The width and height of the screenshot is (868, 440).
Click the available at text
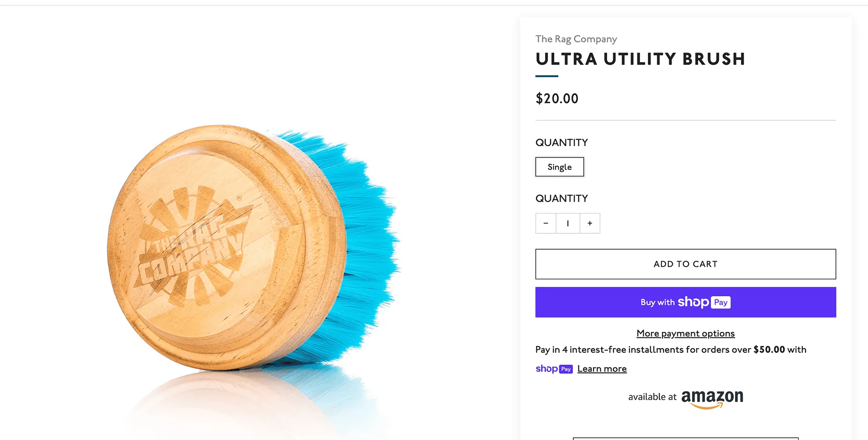point(652,397)
